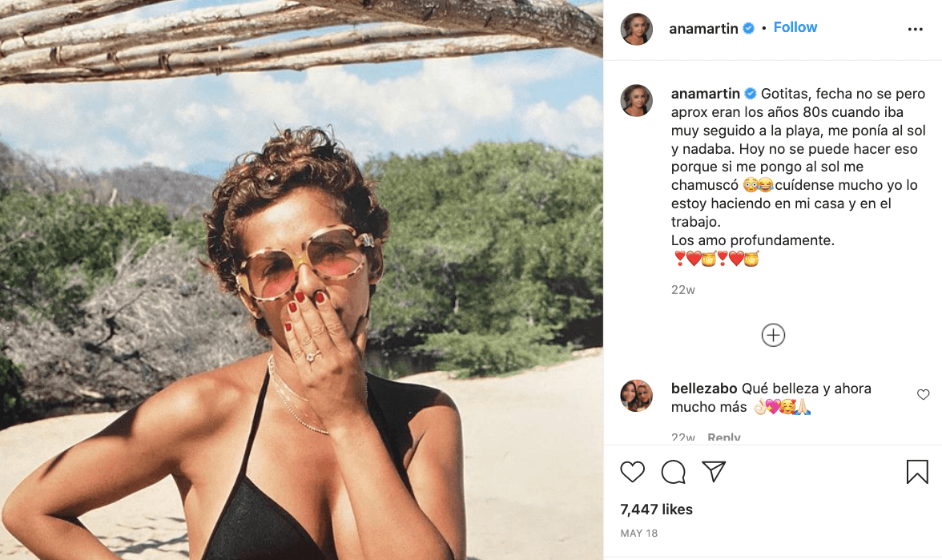This screenshot has height=560, width=942.
Task: Click the bellezabo commenter username
Action: point(704,389)
